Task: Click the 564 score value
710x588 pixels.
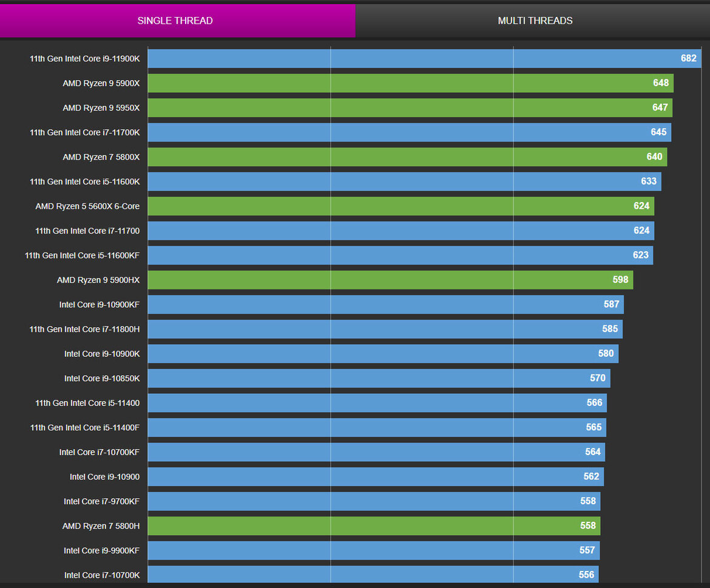Action: tap(593, 451)
